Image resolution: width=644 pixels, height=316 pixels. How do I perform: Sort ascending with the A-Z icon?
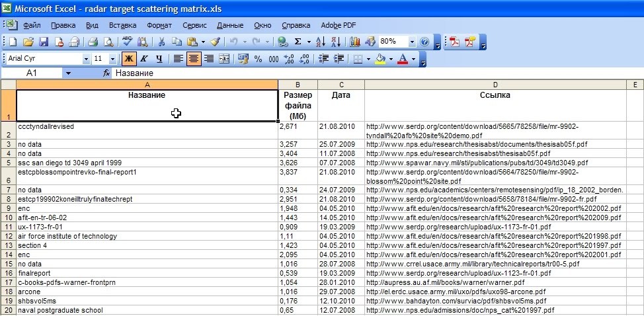[321, 42]
